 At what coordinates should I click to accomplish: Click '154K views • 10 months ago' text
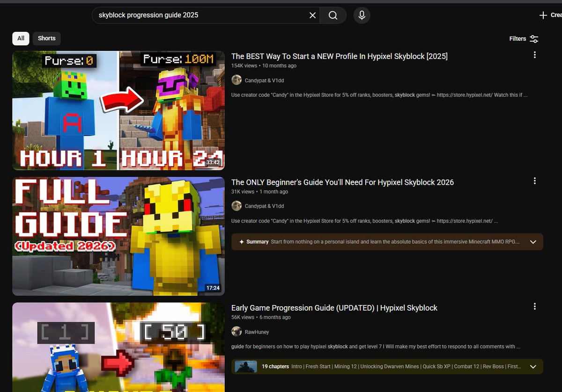click(264, 65)
